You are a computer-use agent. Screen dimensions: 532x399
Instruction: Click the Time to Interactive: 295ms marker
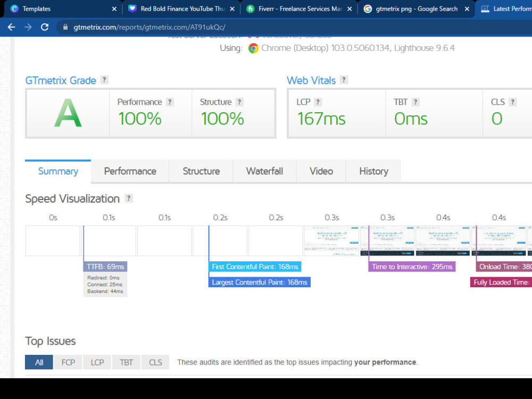(x=412, y=267)
